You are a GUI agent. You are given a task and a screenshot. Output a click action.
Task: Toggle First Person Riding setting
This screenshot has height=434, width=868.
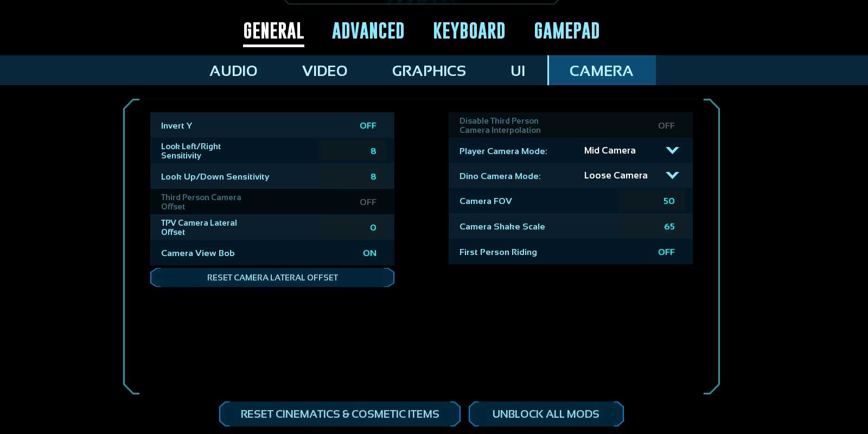[666, 252]
